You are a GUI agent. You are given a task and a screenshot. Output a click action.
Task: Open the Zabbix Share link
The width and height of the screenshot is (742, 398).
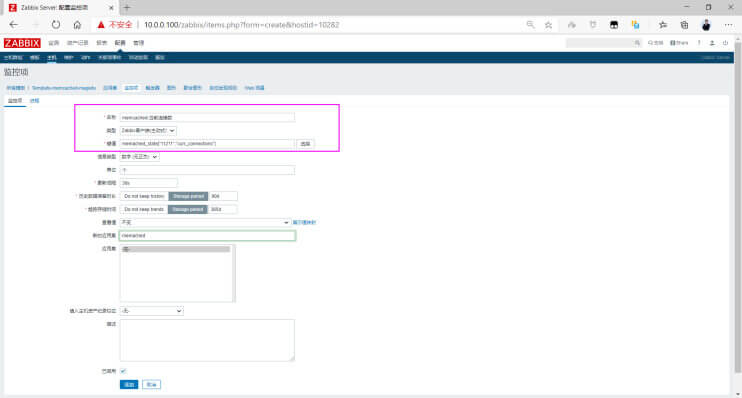679,43
